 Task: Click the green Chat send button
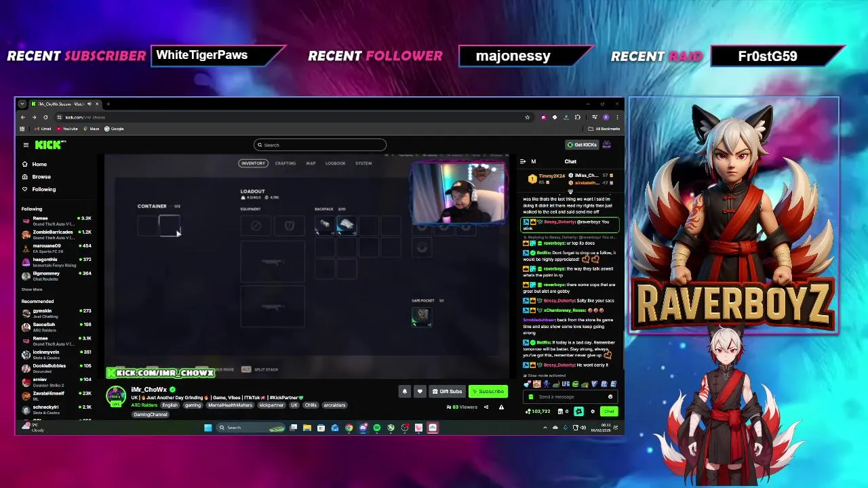(x=608, y=411)
